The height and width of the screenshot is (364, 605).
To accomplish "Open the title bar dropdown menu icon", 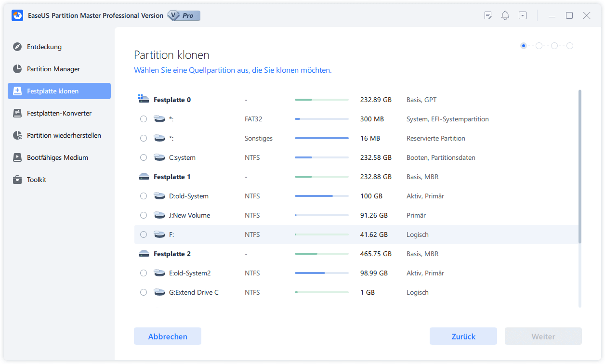I will pyautogui.click(x=523, y=15).
